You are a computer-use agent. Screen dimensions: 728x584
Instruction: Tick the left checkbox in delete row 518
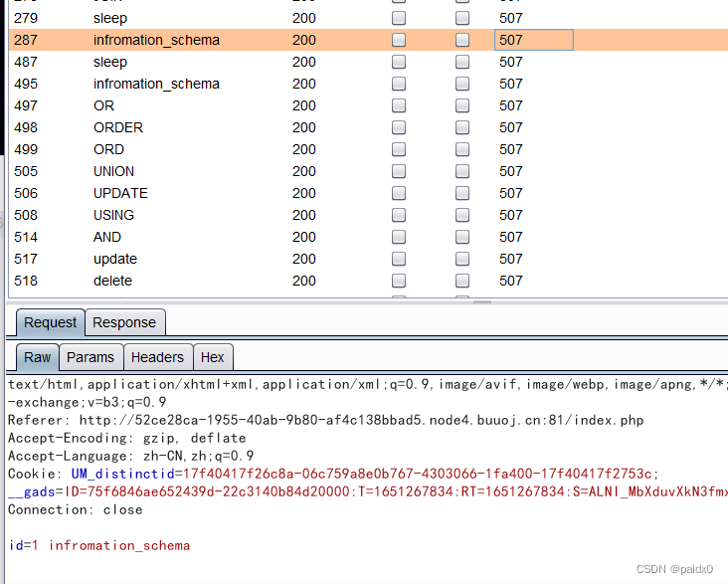pos(399,281)
